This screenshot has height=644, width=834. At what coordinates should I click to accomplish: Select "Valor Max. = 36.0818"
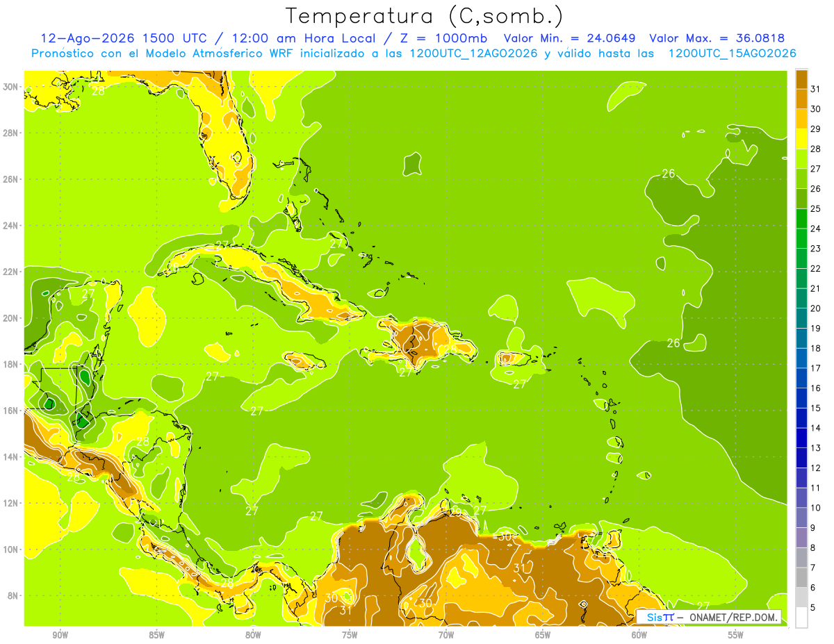pos(717,38)
